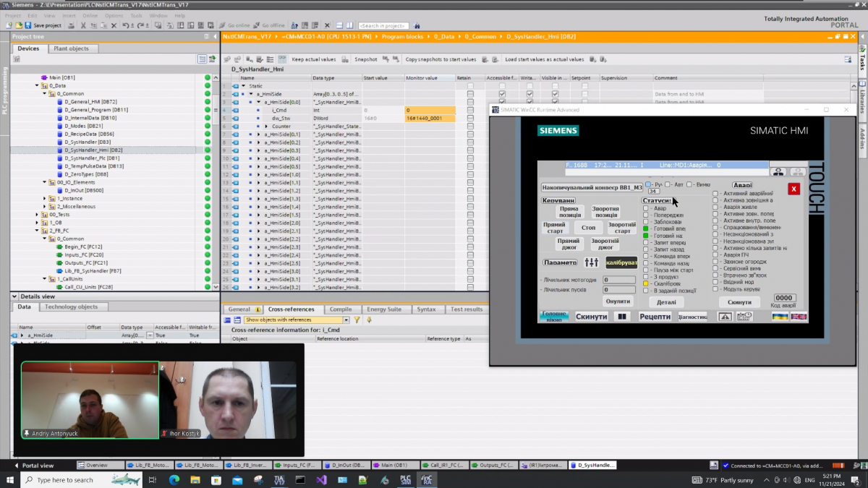Image resolution: width=868 pixels, height=488 pixels.
Task: Switch HMI language via the Ukrainian flag
Action: click(780, 317)
